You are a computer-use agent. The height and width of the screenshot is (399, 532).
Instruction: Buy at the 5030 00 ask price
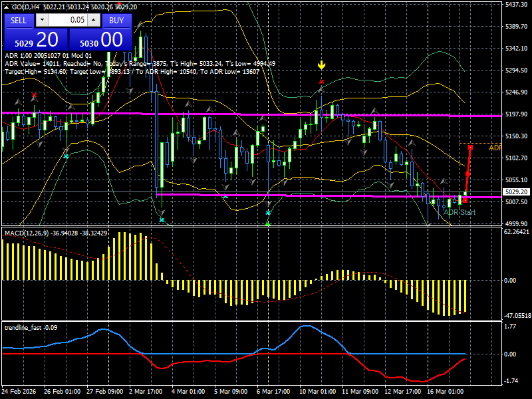click(x=100, y=40)
